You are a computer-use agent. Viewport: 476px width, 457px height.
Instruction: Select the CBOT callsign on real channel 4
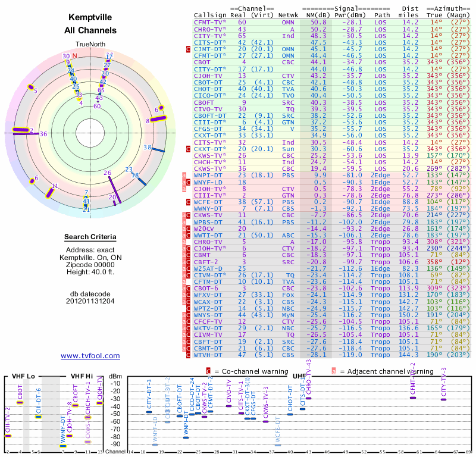(x=202, y=62)
